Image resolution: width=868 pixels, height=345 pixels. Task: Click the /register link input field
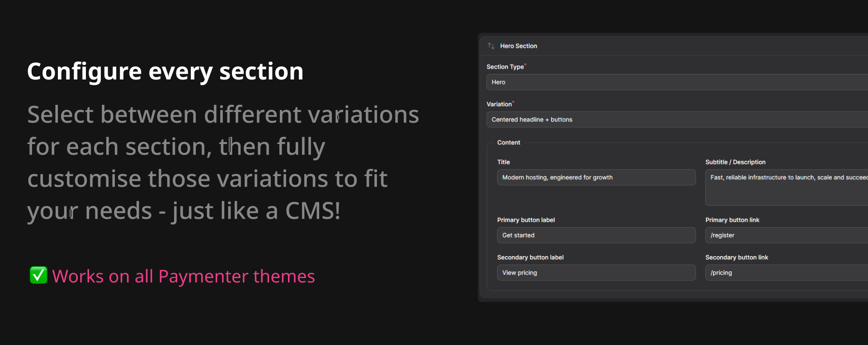coord(786,235)
